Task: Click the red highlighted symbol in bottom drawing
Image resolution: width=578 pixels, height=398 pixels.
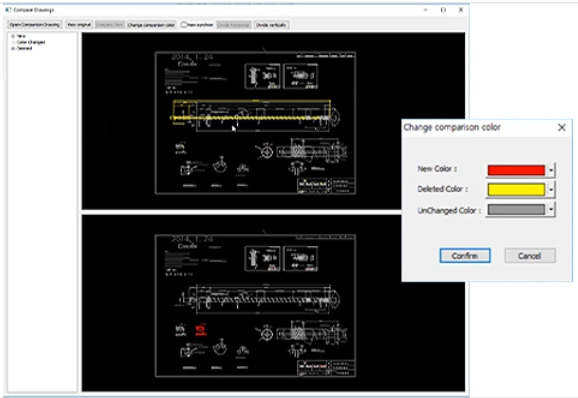Action: [x=201, y=330]
